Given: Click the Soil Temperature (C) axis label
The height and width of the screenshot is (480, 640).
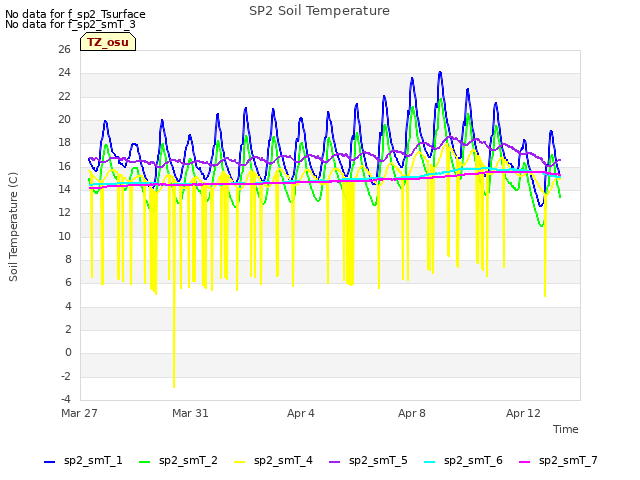Looking at the screenshot, I should [x=13, y=227].
